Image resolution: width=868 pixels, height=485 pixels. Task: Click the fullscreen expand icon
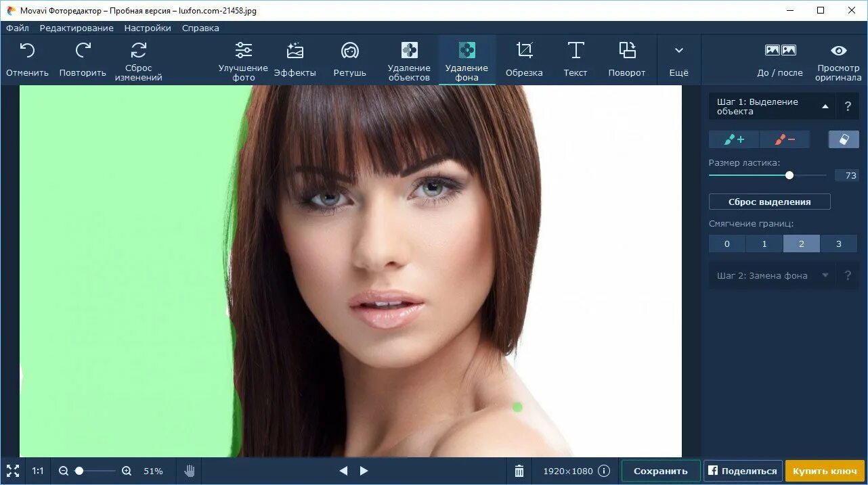pyautogui.click(x=13, y=471)
